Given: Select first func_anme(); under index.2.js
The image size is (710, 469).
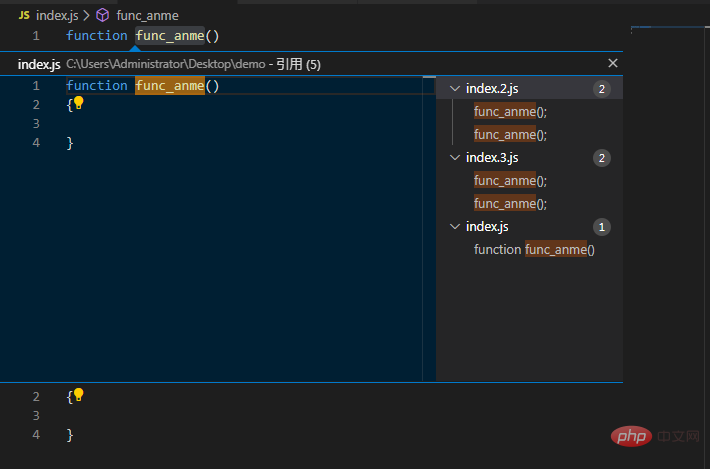Looking at the screenshot, I should point(510,111).
